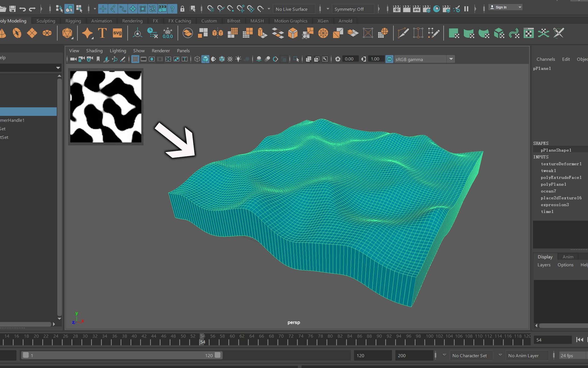The height and width of the screenshot is (368, 588).
Task: Open the sRGB gamma dropdown in the viewport
Action: coord(451,59)
